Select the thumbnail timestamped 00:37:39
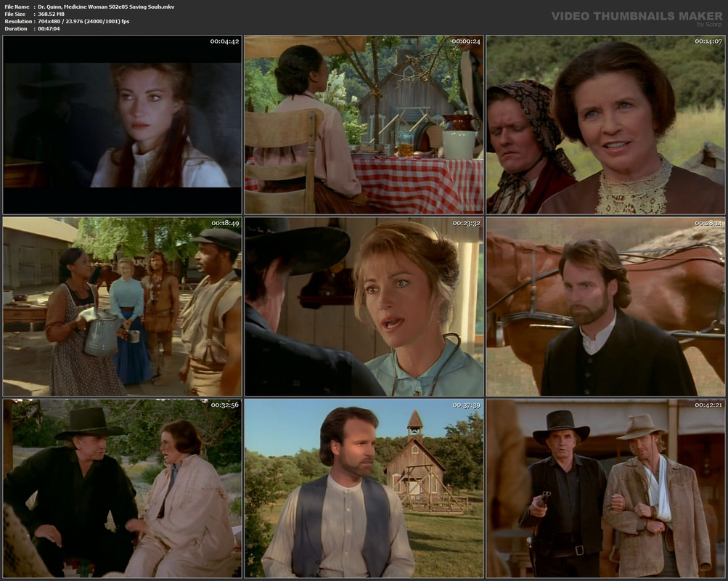728x581 pixels. click(x=364, y=488)
